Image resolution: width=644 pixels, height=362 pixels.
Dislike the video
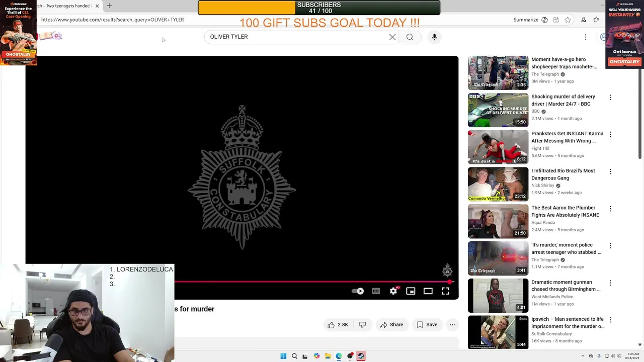click(362, 325)
